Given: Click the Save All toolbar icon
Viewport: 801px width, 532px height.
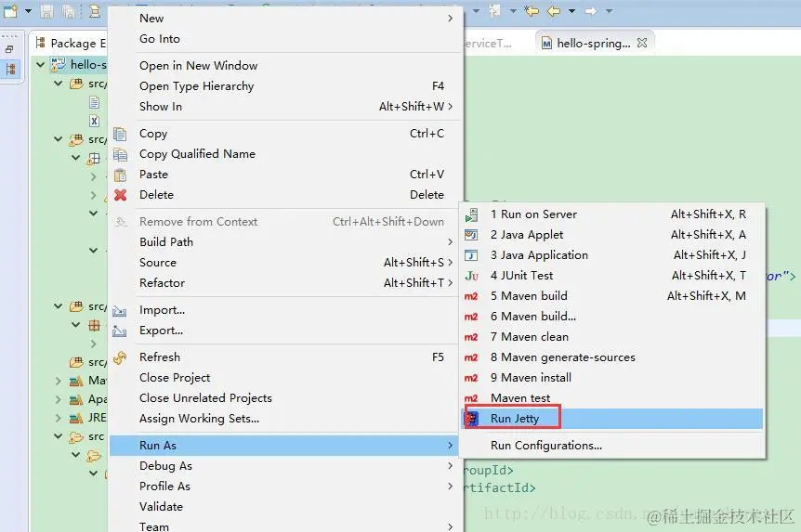Looking at the screenshot, I should tap(69, 11).
